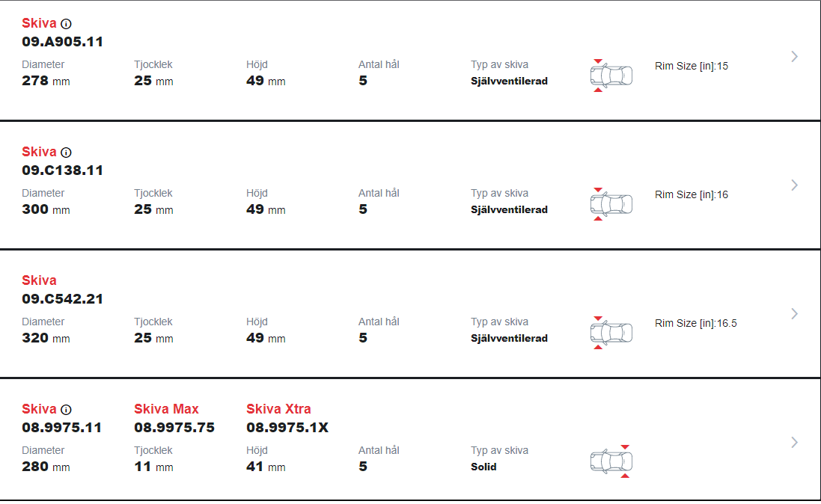Image resolution: width=821 pixels, height=504 pixels.
Task: Click info icon beside Skiva 09.C138.11
Action: coord(66,153)
